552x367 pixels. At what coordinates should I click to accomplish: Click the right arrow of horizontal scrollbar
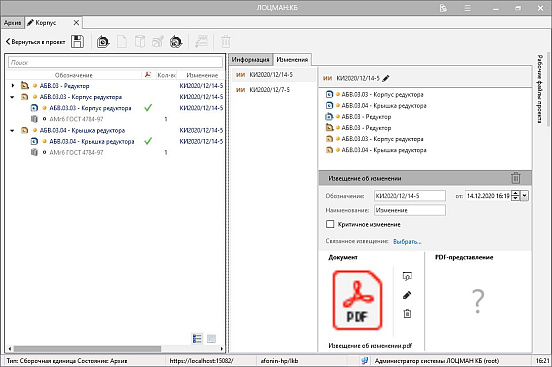(221, 349)
